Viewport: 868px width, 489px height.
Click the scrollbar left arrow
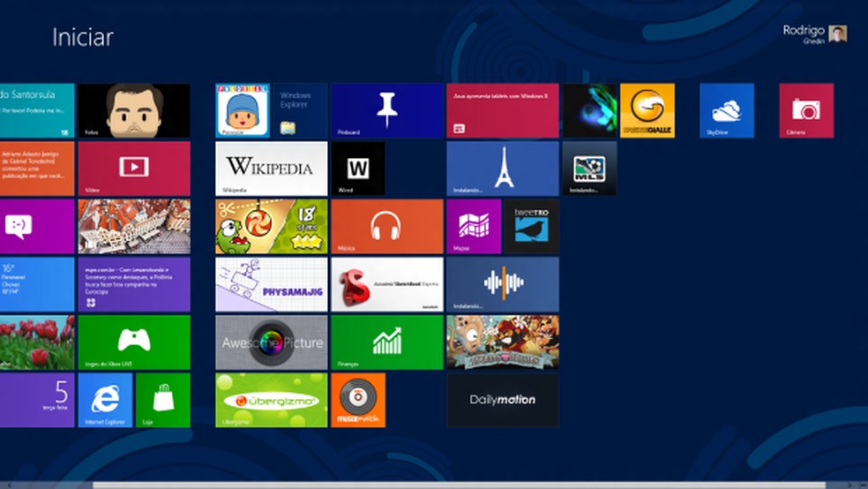(x=10, y=485)
